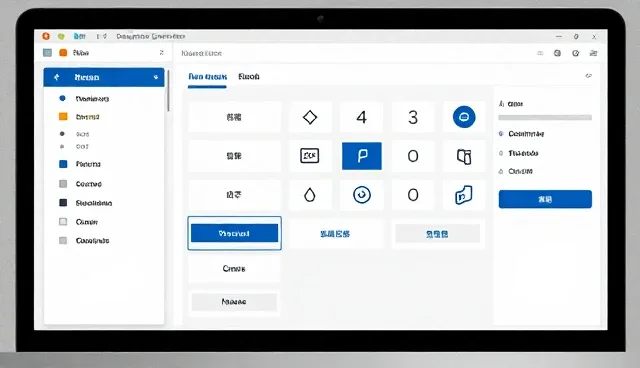
Task: Switch to the second black-text tab
Action: click(x=249, y=77)
